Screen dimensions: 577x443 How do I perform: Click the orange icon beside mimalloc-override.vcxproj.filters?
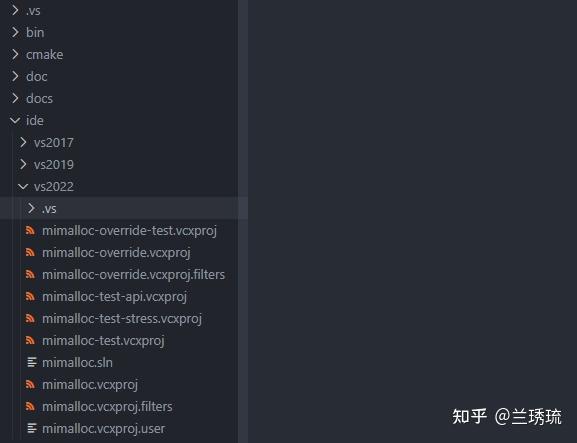click(x=30, y=274)
